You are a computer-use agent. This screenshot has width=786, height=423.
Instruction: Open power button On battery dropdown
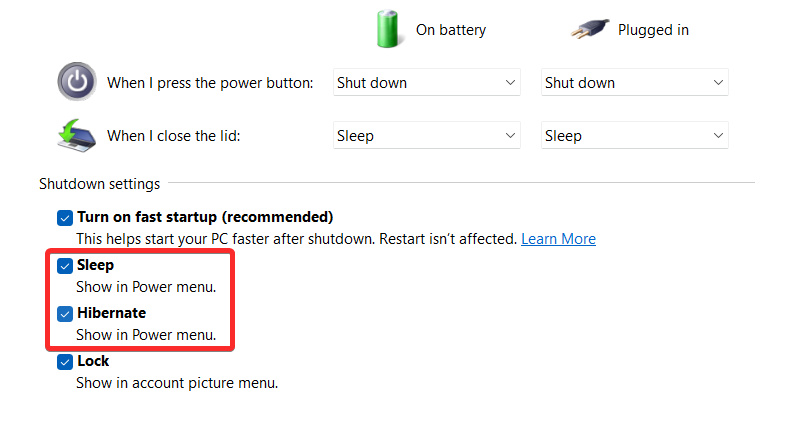[427, 82]
